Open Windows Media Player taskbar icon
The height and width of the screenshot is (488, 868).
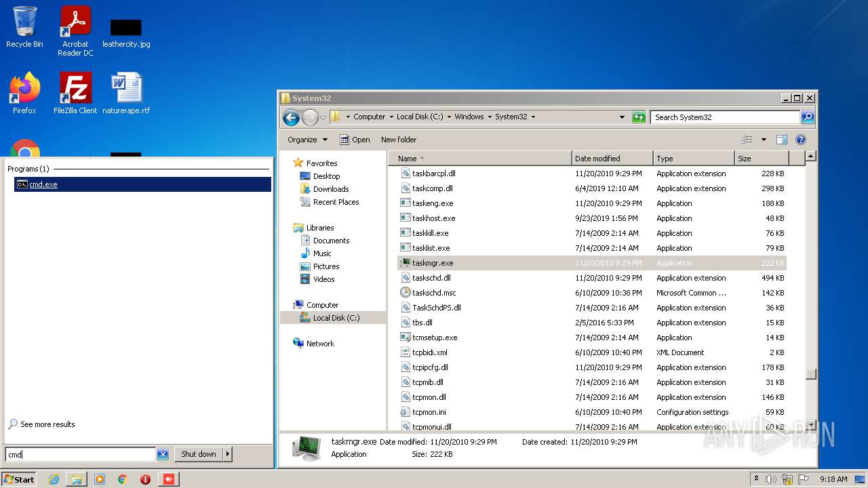pos(100,479)
